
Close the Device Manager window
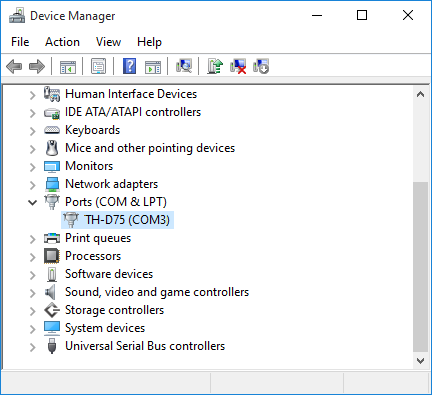pos(408,15)
